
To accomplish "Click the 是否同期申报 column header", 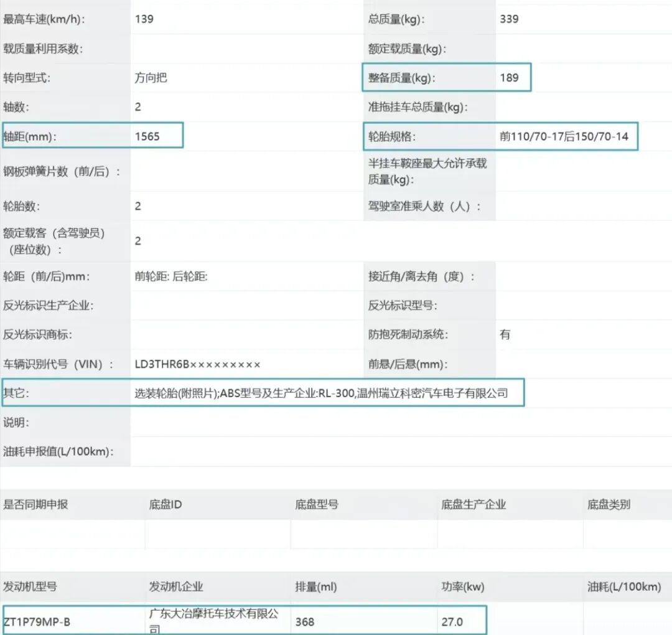I will pos(35,505).
